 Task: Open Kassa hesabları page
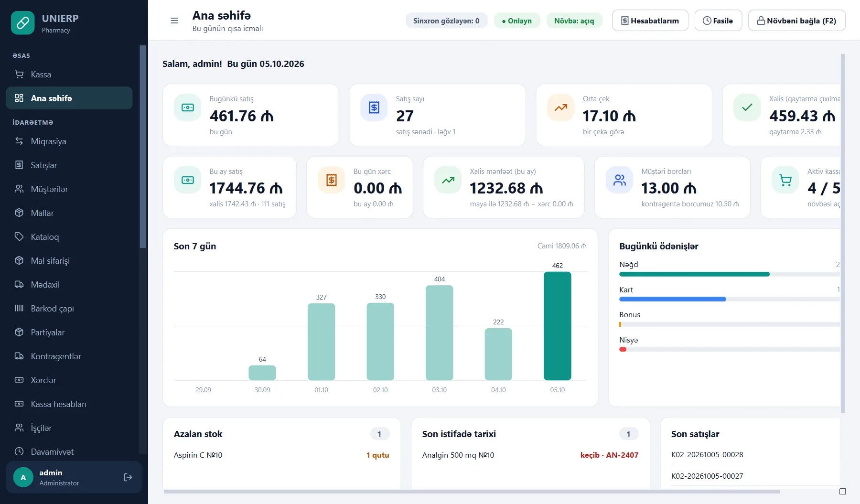click(69, 404)
